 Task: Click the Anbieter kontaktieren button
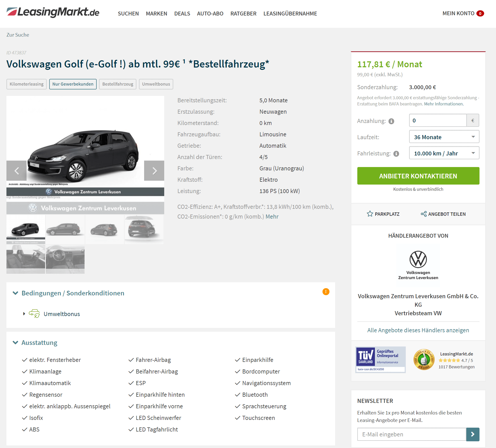418,176
